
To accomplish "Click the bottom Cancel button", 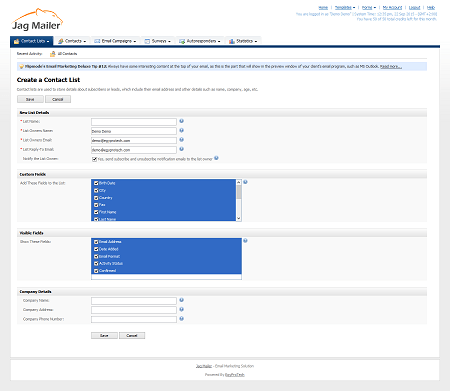I will coord(132,336).
